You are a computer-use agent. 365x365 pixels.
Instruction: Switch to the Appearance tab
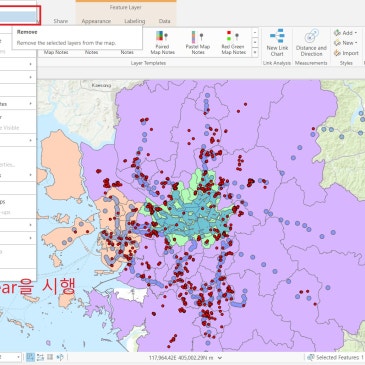point(96,21)
